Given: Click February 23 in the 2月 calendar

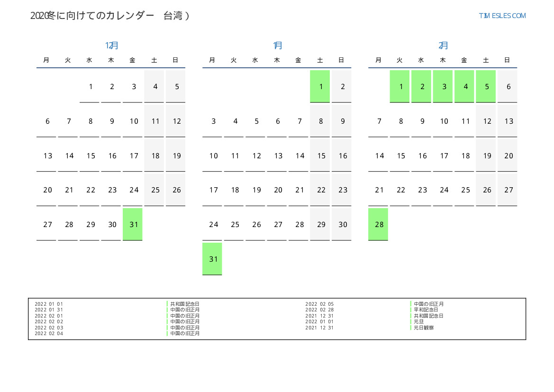Looking at the screenshot, I should click(421, 190).
